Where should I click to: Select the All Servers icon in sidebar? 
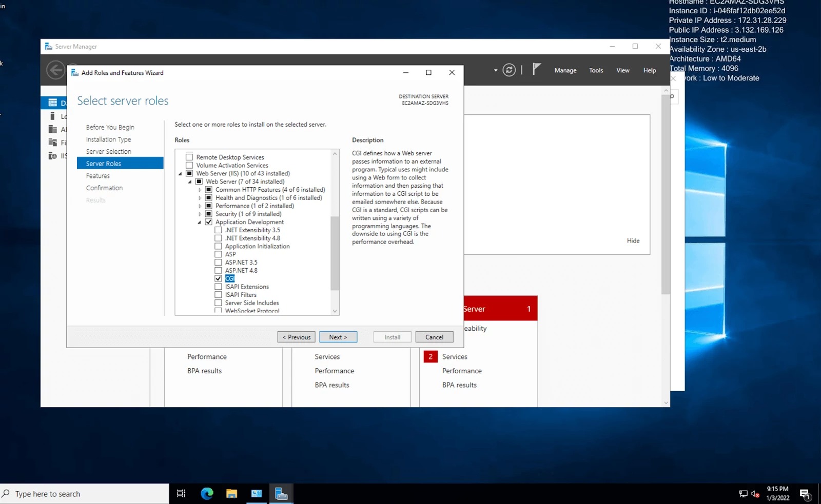pyautogui.click(x=52, y=129)
